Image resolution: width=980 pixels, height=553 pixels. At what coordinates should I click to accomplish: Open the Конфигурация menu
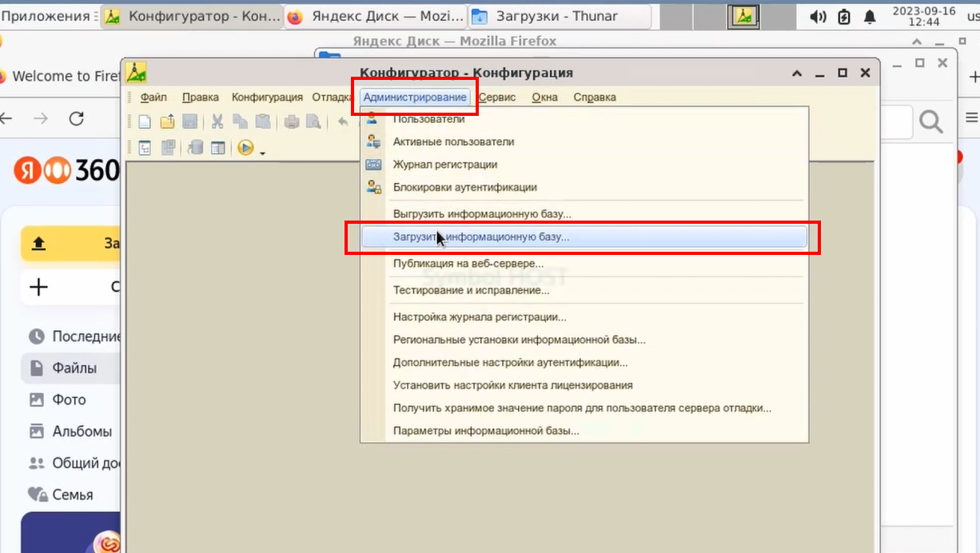267,97
